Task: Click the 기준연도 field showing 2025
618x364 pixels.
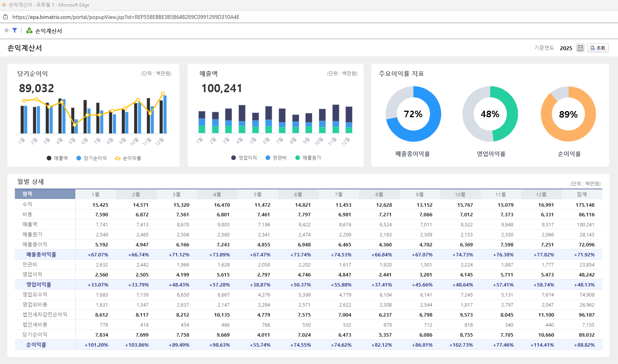Action: click(566, 48)
